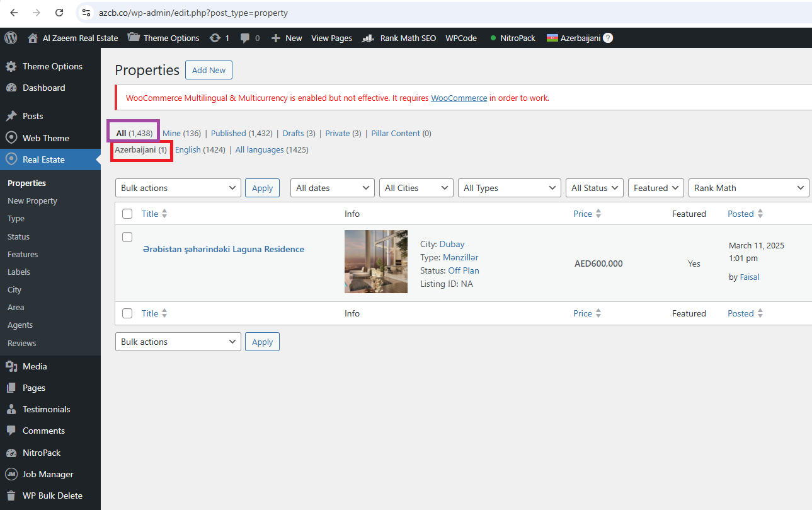Screen dimensions: 812x510
Task: Open the All Types filter dropdown
Action: tap(509, 188)
